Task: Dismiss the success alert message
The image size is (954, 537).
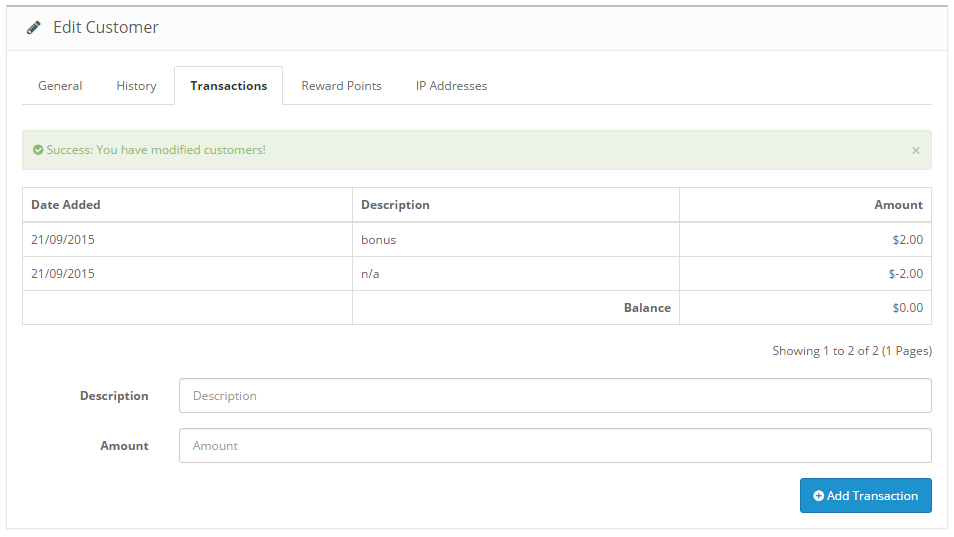Action: [915, 150]
